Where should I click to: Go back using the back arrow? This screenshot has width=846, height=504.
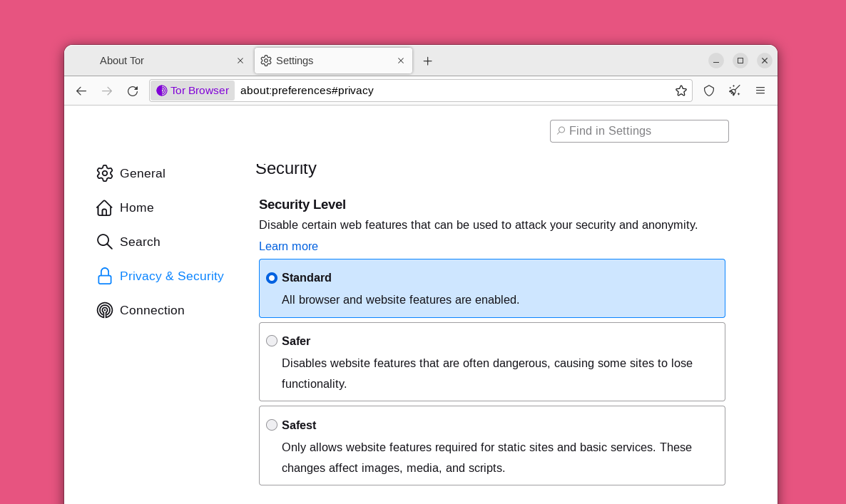(x=81, y=91)
